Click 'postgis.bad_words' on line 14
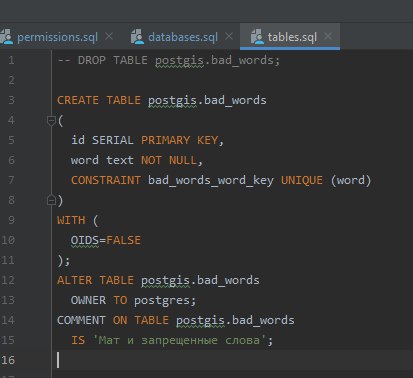413x378 pixels. [x=235, y=321]
